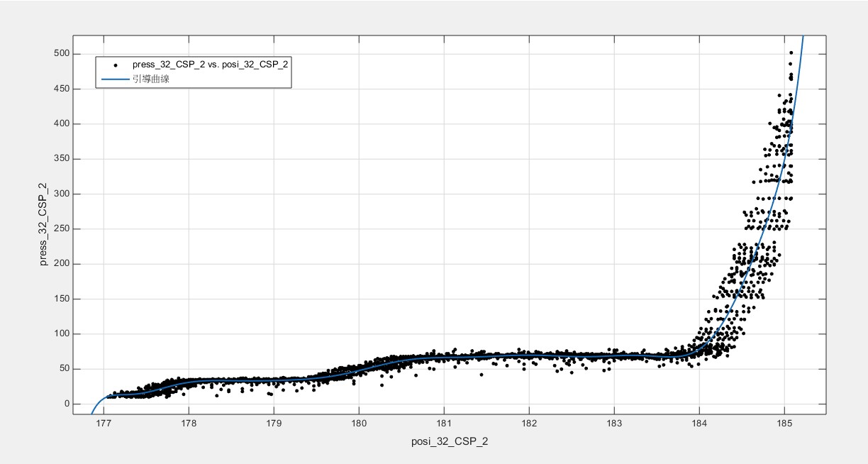Image resolution: width=868 pixels, height=464 pixels.
Task: Select legend text 'press_32_CSP_2 vs. posi_32_CSP_2'
Action: point(210,65)
